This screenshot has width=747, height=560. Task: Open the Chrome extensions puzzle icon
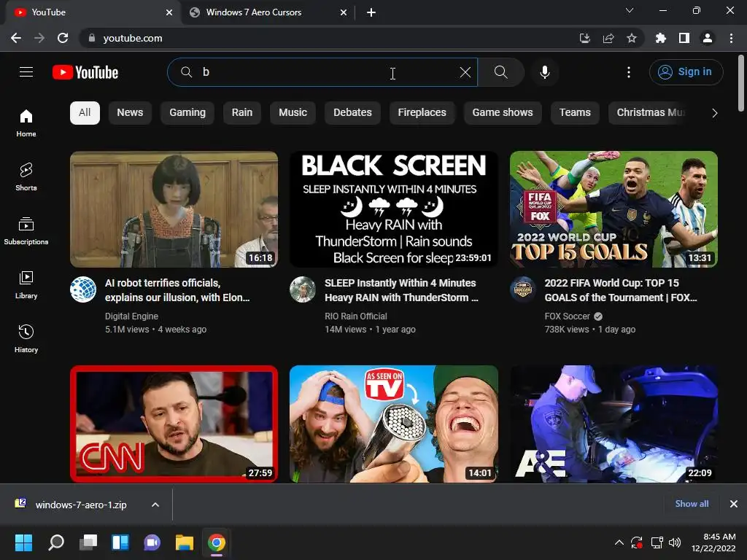tap(660, 38)
